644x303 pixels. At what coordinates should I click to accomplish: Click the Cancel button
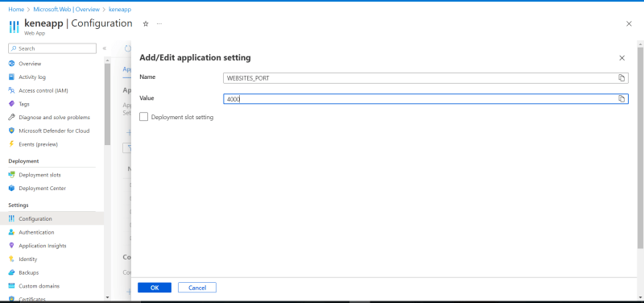click(x=197, y=288)
